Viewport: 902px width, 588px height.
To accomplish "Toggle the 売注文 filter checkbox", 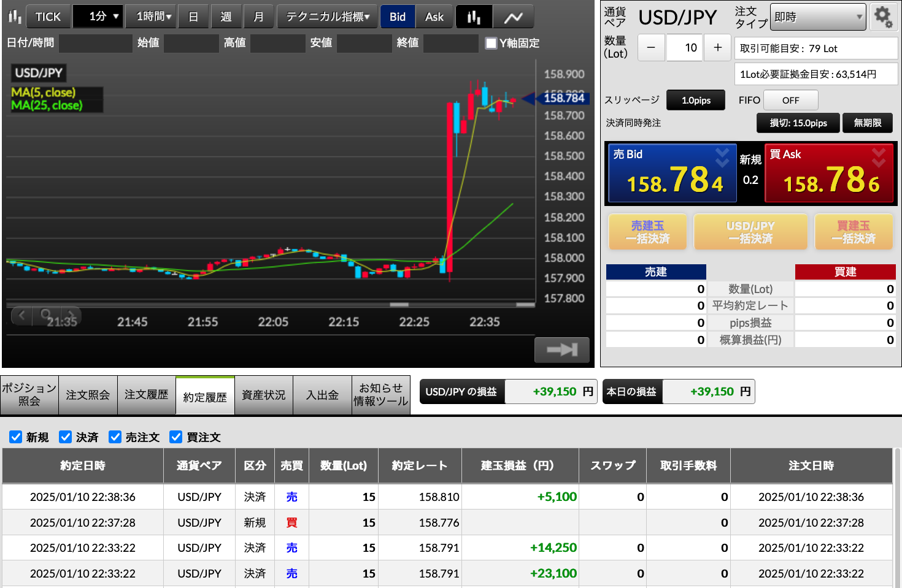I will pos(115,437).
